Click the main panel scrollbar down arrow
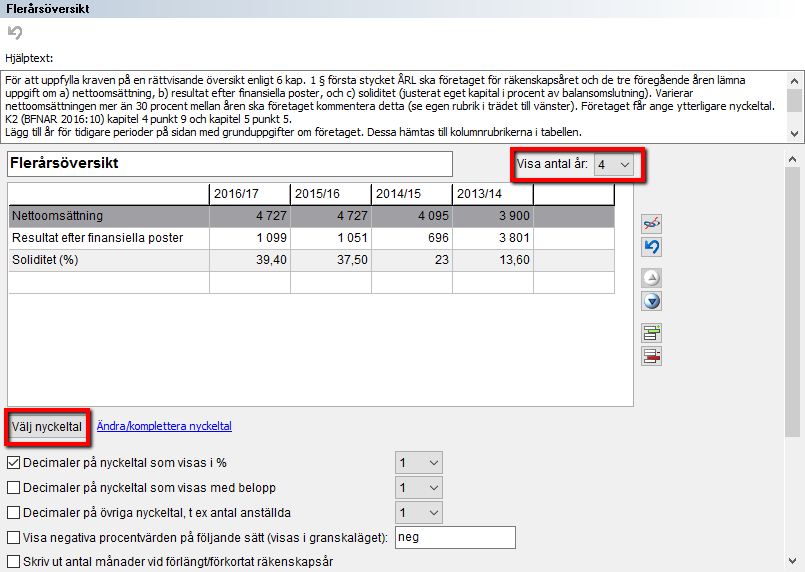Viewport: 805px width, 572px height. [x=793, y=561]
